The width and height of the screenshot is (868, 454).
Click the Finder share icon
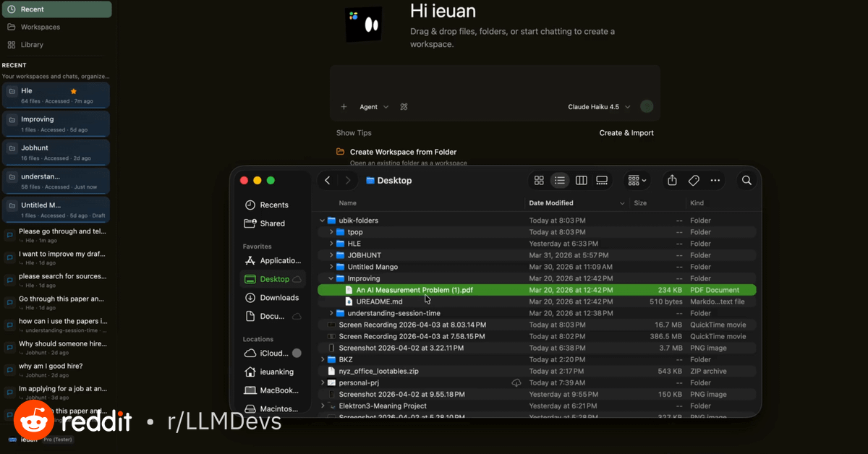[672, 180]
